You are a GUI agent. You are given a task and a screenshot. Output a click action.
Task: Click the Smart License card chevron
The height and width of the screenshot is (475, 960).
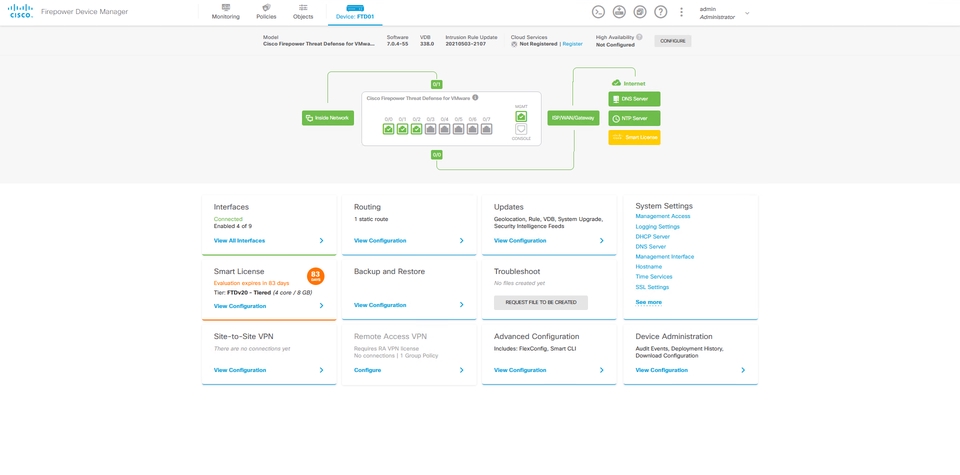point(321,305)
